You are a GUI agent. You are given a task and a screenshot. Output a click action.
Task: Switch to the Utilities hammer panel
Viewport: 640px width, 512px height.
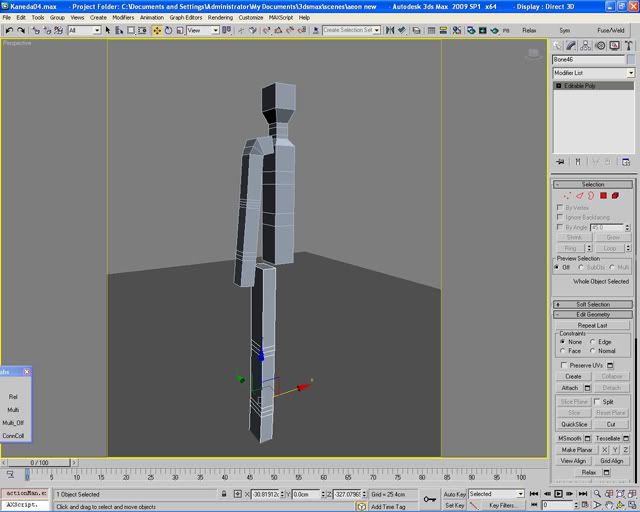[629, 46]
